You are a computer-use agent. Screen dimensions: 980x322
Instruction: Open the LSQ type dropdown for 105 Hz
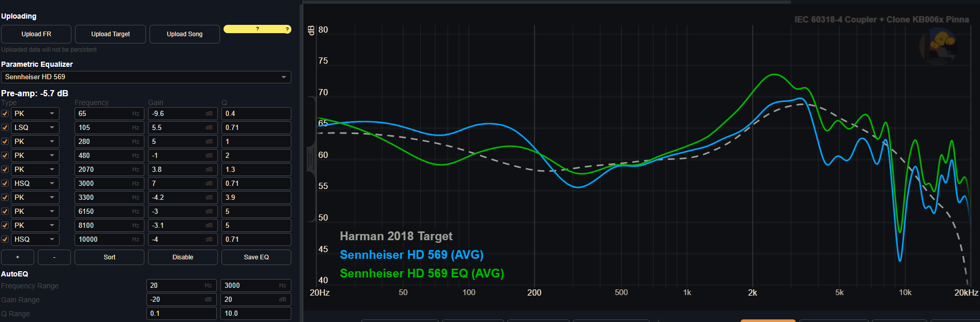[x=35, y=127]
